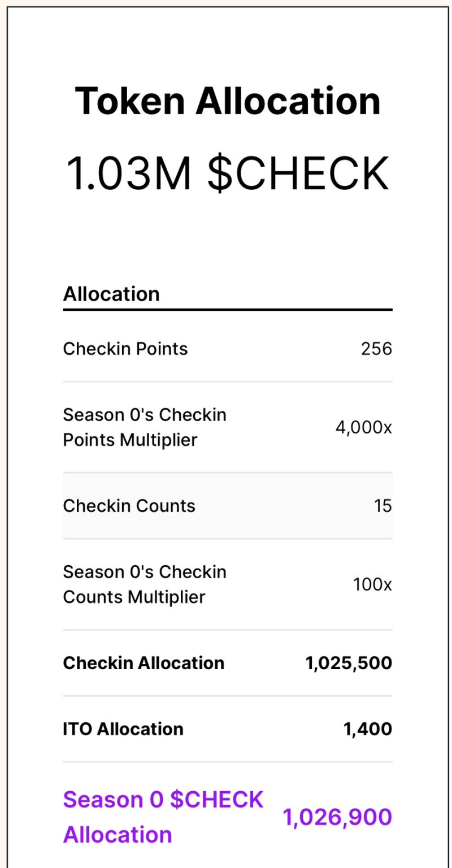Select the highlighted Checkin Counts row
Image resolution: width=452 pixels, height=868 pixels.
point(227,506)
